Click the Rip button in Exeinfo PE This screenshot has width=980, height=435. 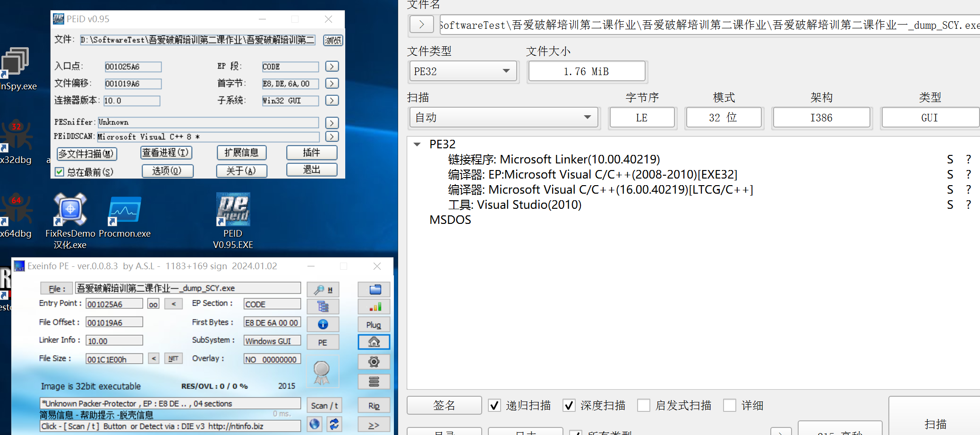[374, 405]
